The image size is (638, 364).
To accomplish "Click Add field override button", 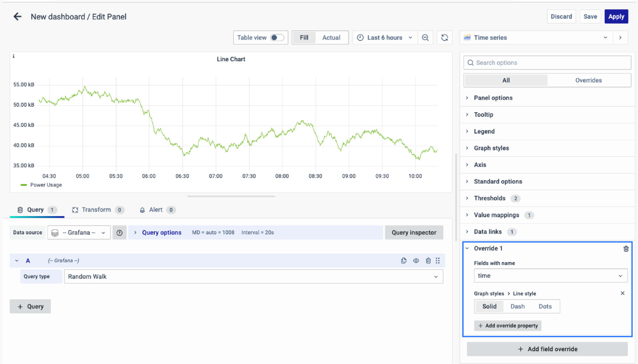I will 547,349.
